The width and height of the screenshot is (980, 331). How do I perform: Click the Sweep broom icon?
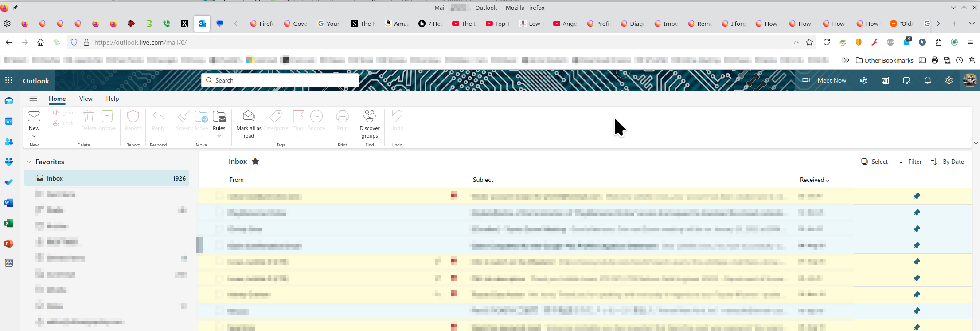(183, 116)
